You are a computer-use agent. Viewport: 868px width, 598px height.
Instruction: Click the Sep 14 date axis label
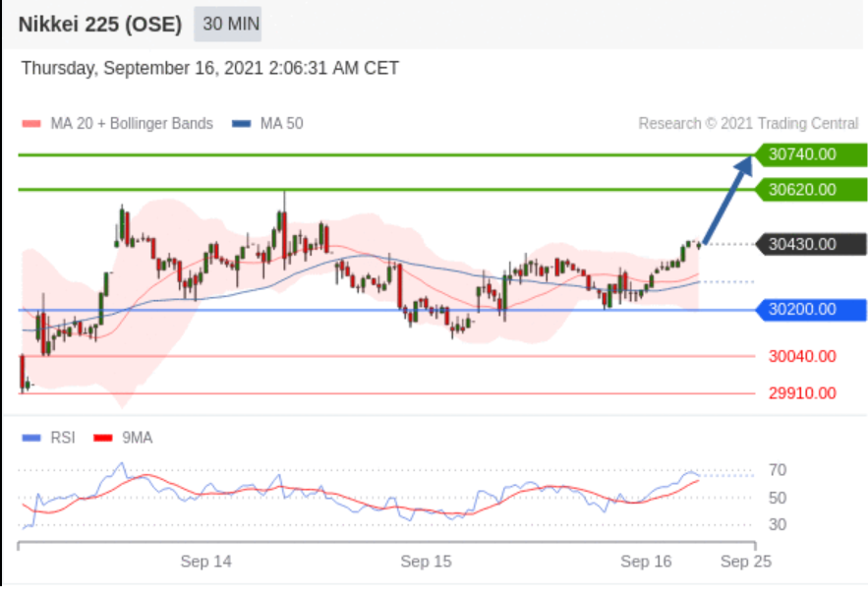click(205, 562)
